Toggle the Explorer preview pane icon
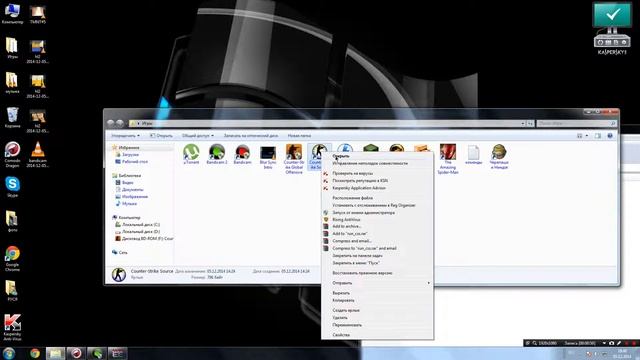640x360 pixels. pyautogui.click(x=598, y=136)
